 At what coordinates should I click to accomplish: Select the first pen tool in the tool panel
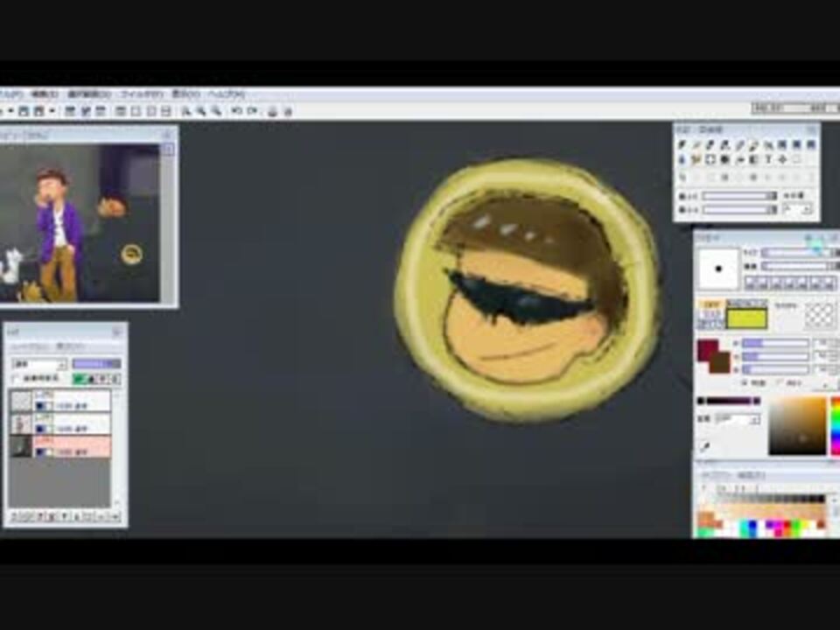(x=682, y=144)
